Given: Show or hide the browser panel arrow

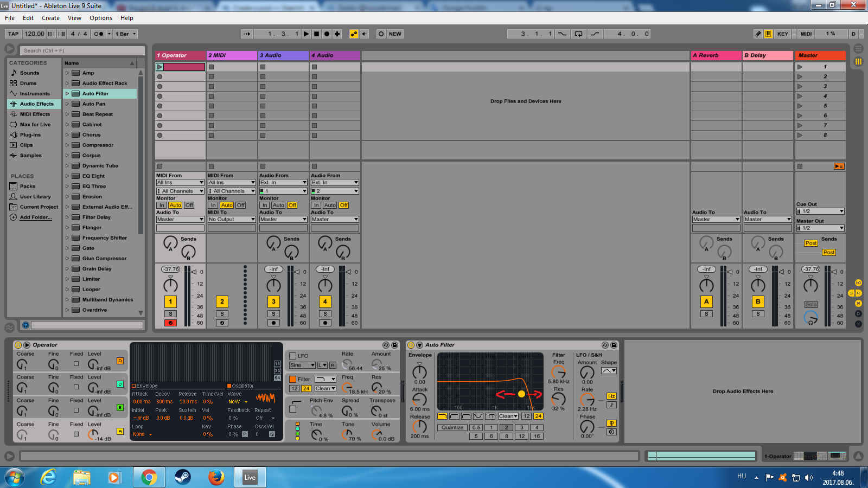Looking at the screenshot, I should pyautogui.click(x=9, y=49).
